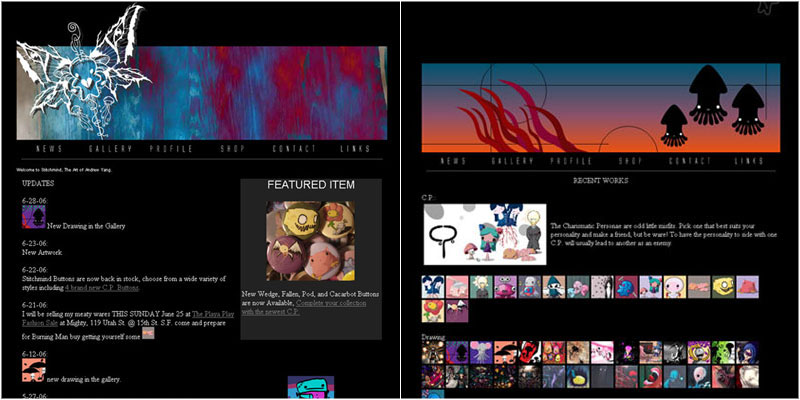Open the Drawing black mushroom on orange thumbnail
This screenshot has width=800, height=400.
coord(506,353)
